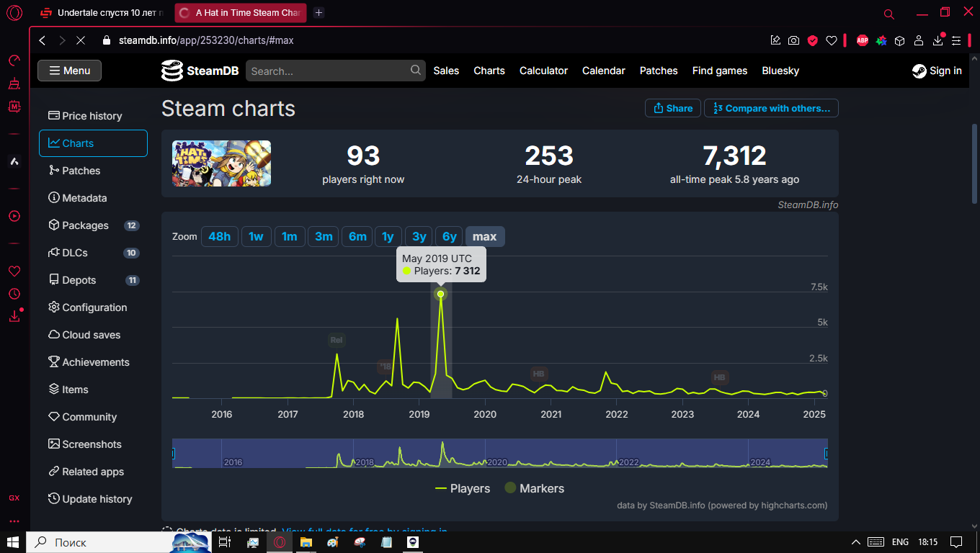The height and width of the screenshot is (553, 980).
Task: Click right handle of chart navigator
Action: click(827, 454)
